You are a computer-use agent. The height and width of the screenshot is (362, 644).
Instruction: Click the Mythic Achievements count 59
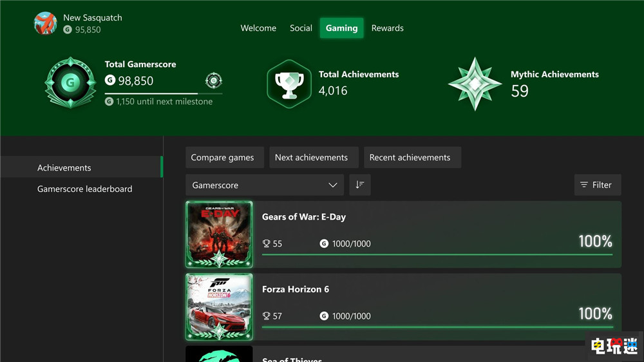tap(520, 91)
